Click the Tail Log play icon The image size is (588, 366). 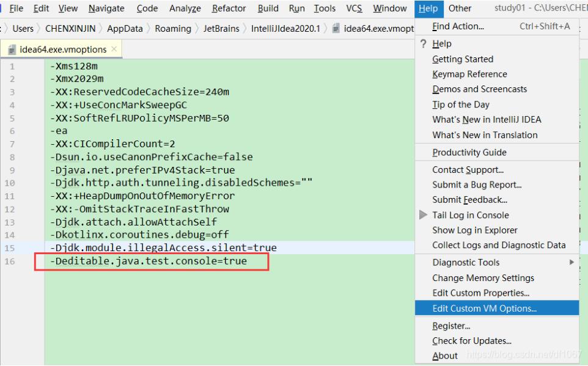[423, 215]
